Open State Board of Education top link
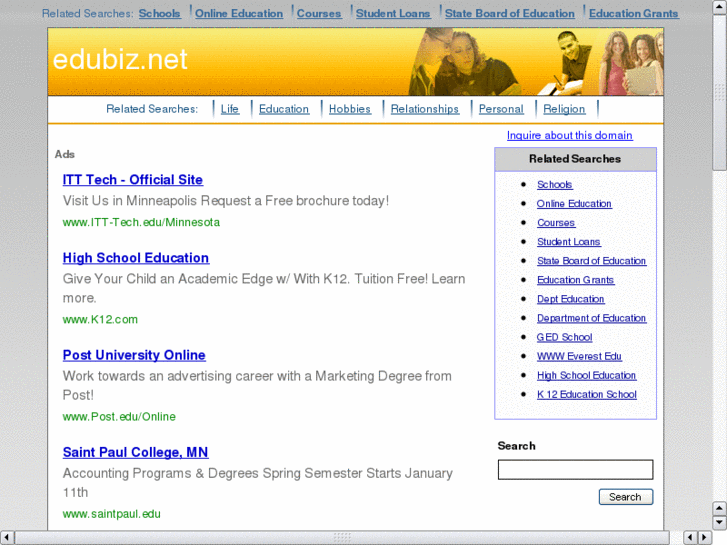The width and height of the screenshot is (727, 545). coord(510,13)
